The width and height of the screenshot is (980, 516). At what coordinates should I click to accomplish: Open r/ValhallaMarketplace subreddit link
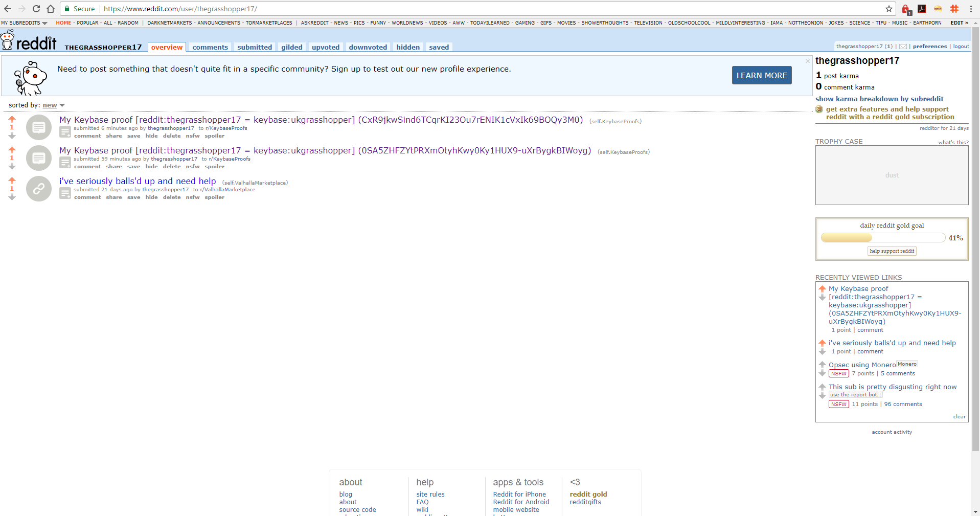click(x=227, y=190)
